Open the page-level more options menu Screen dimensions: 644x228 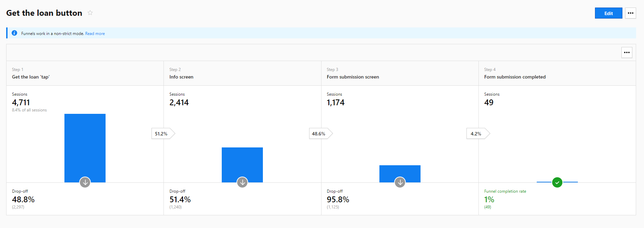click(630, 13)
